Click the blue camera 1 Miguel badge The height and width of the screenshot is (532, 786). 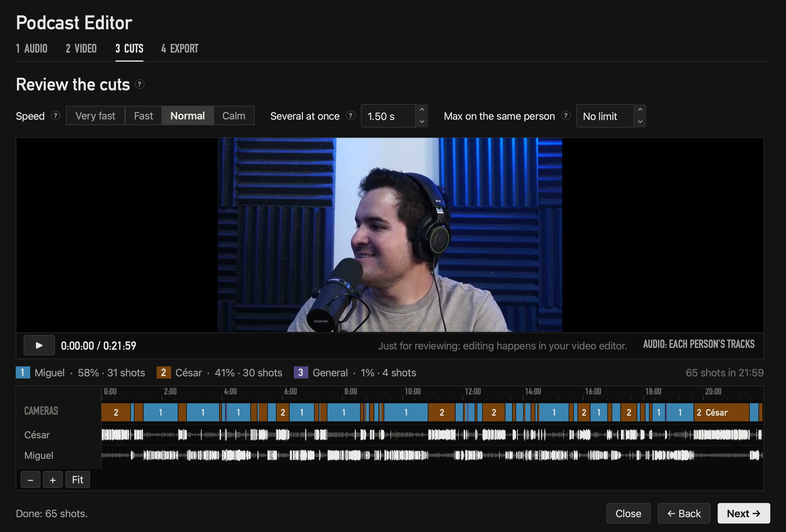click(23, 372)
